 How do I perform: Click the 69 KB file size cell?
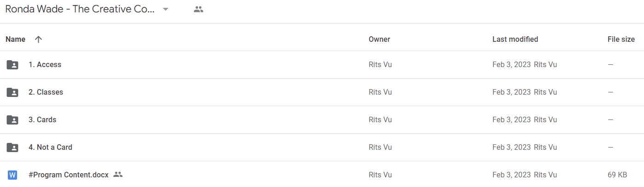tap(617, 175)
